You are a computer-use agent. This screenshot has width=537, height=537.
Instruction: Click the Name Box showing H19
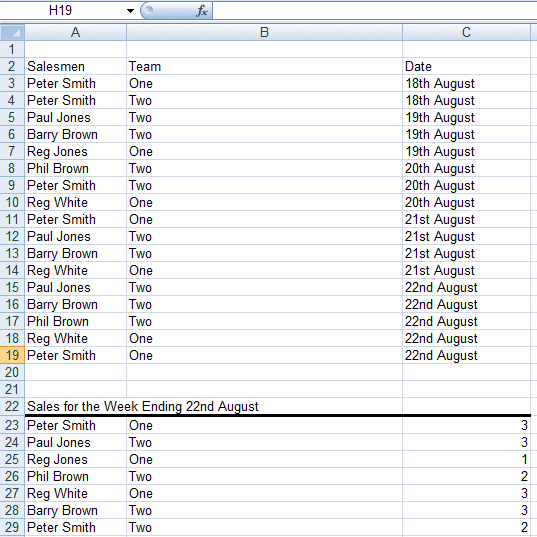(x=60, y=10)
